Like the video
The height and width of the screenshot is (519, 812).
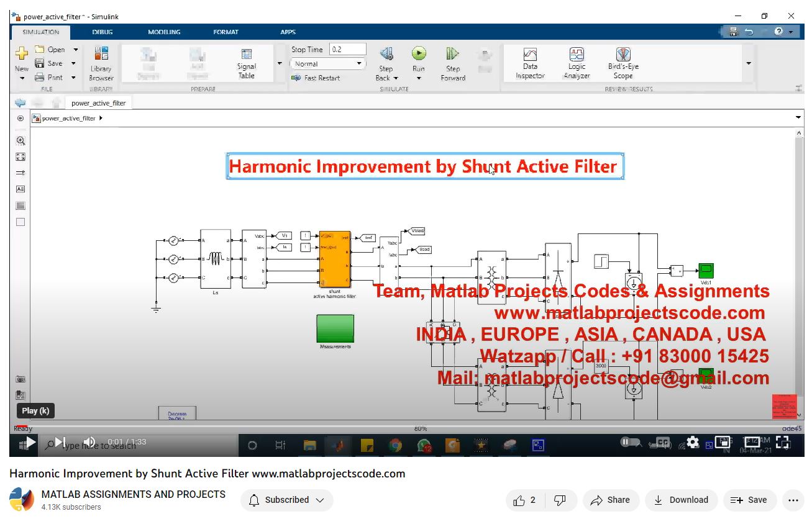[x=525, y=500]
